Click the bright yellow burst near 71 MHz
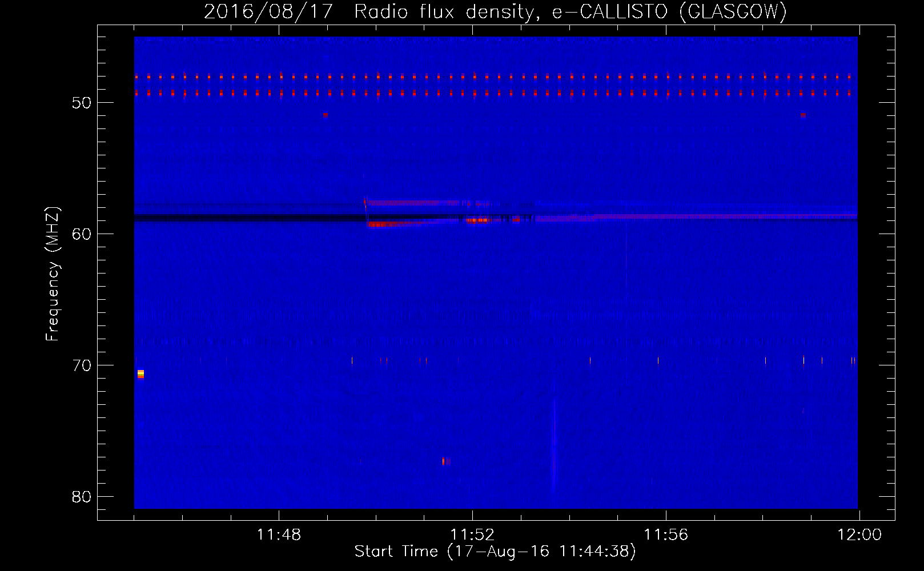The width and height of the screenshot is (924, 571). tap(140, 374)
